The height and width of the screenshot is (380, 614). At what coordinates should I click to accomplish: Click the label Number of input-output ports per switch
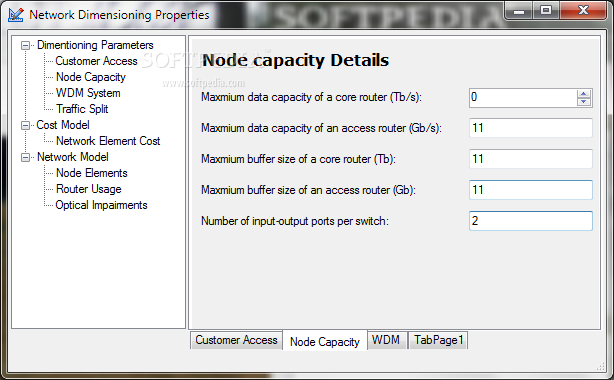click(x=294, y=221)
